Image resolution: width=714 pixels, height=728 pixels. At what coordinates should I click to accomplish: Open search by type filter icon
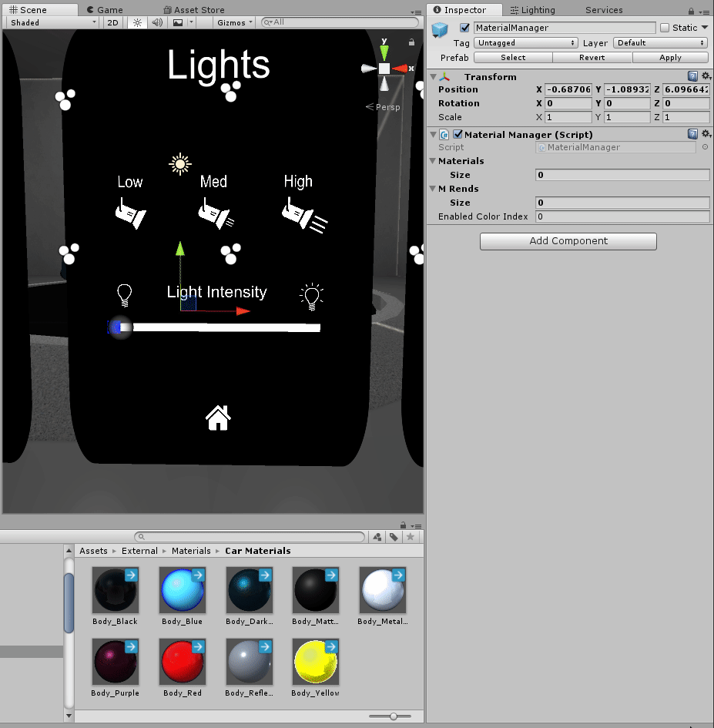point(377,537)
